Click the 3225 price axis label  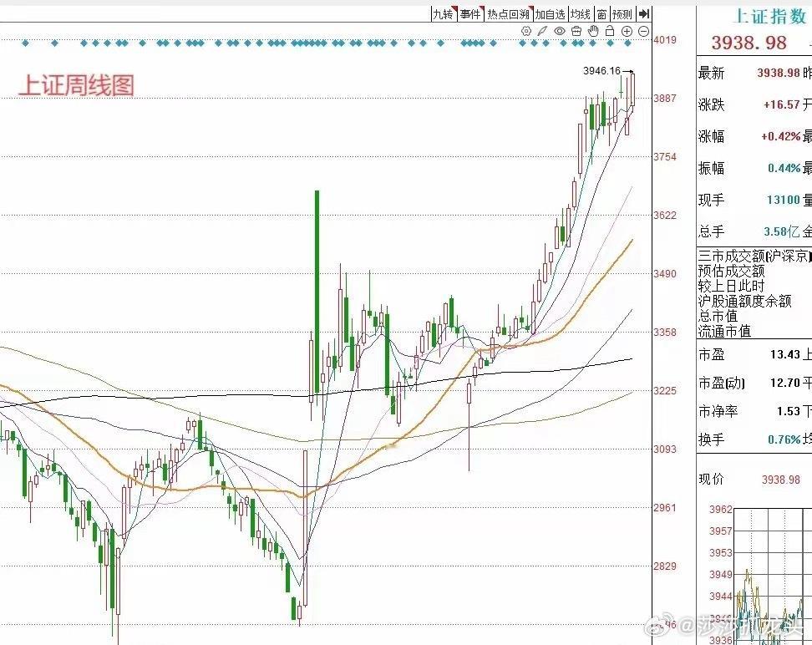(664, 391)
